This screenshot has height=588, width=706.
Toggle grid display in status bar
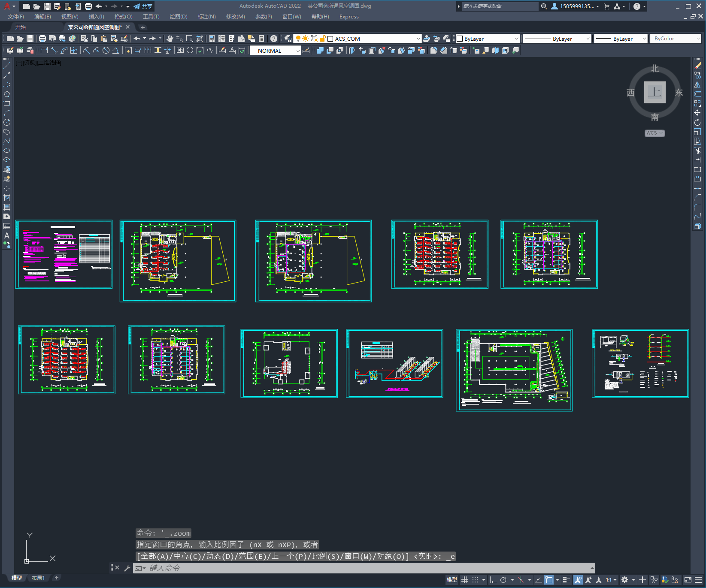(x=465, y=580)
